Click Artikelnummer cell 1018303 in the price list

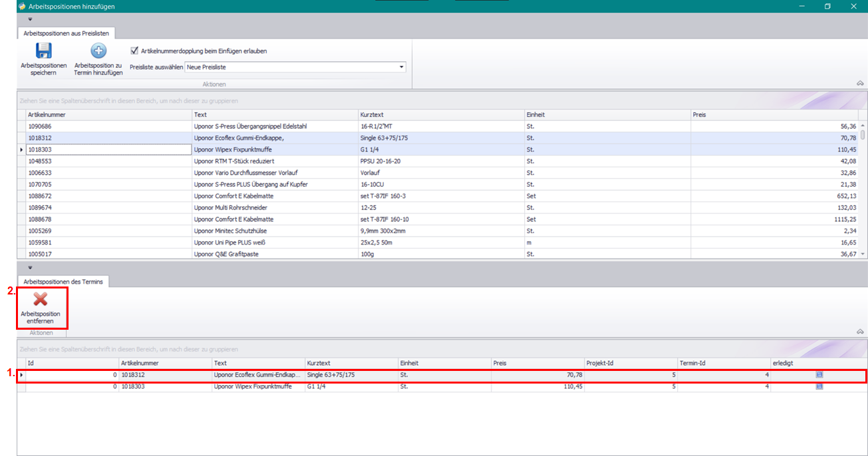tap(106, 150)
